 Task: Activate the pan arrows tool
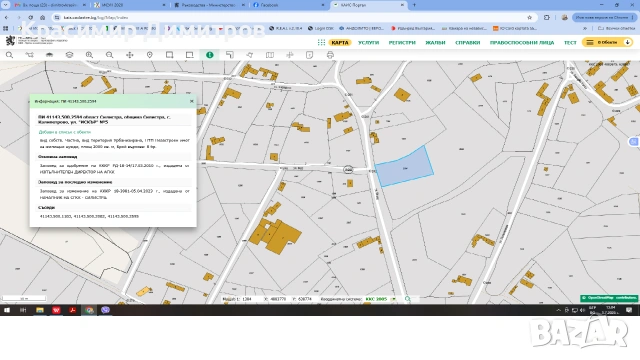point(129,55)
